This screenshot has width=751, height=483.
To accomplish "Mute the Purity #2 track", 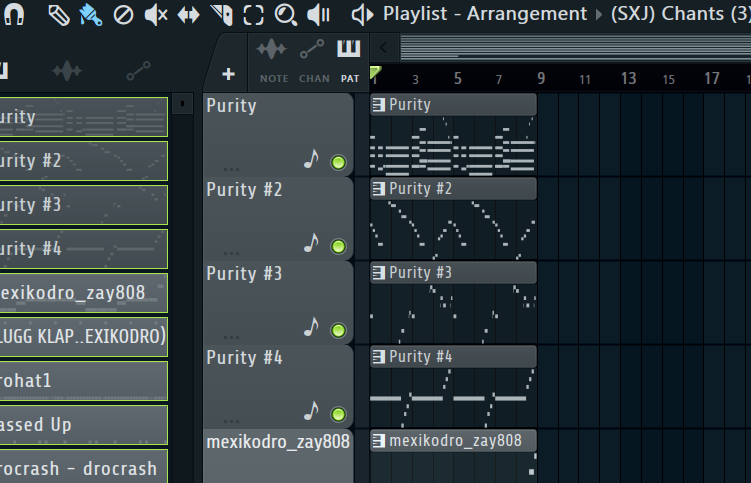I will click(x=339, y=246).
